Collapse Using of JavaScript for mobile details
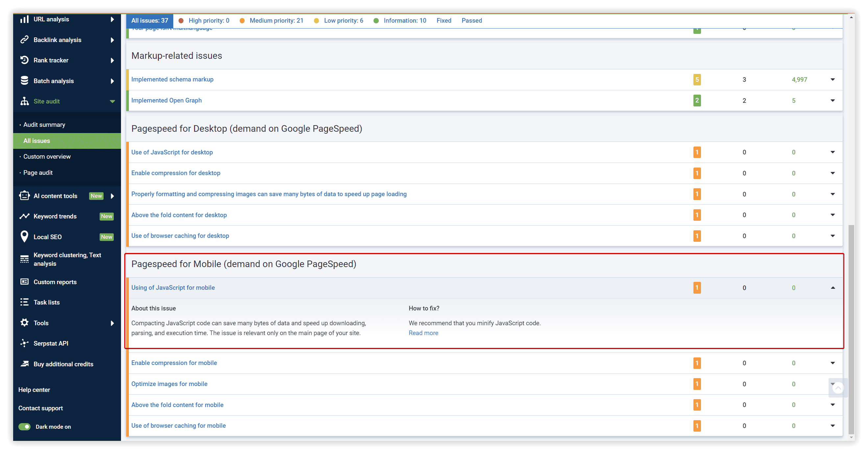This screenshot has height=454, width=868. tap(832, 288)
